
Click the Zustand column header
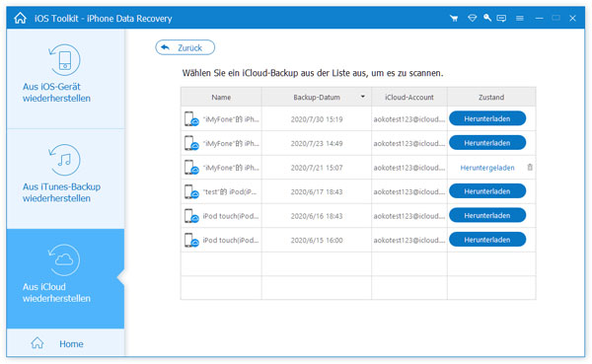pos(491,97)
